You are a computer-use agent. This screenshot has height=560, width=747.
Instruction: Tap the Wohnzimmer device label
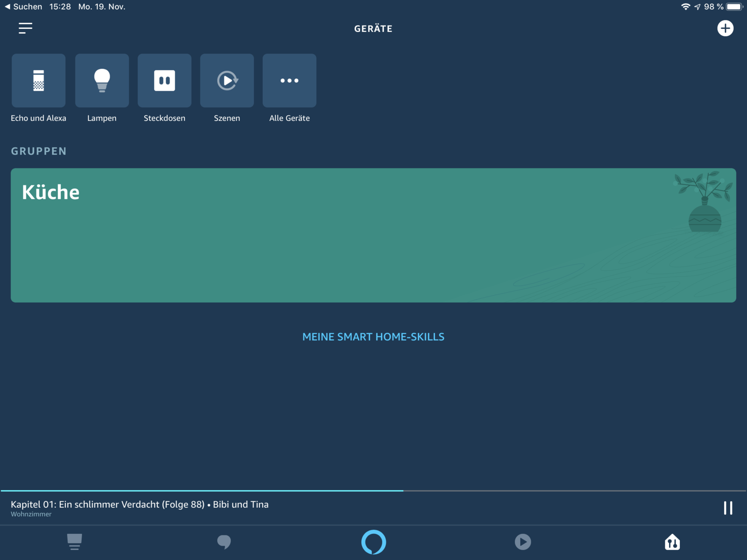(31, 514)
